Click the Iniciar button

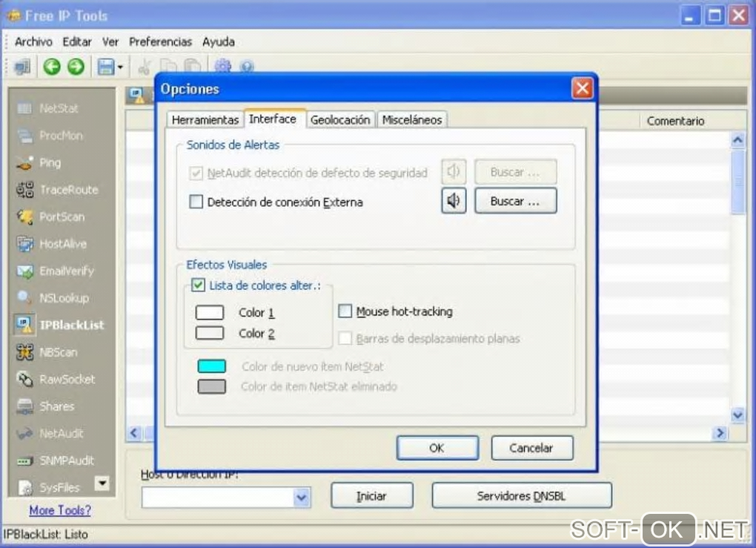(x=372, y=495)
